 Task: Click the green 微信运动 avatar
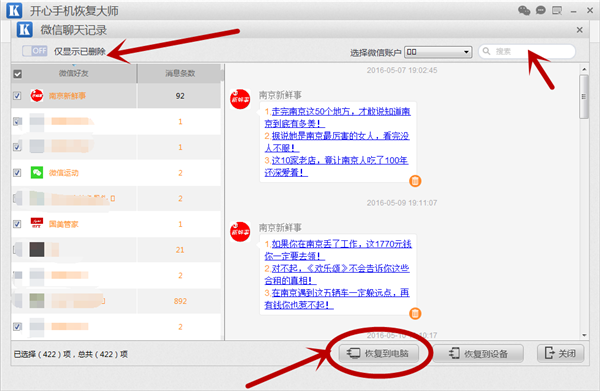tap(37, 173)
